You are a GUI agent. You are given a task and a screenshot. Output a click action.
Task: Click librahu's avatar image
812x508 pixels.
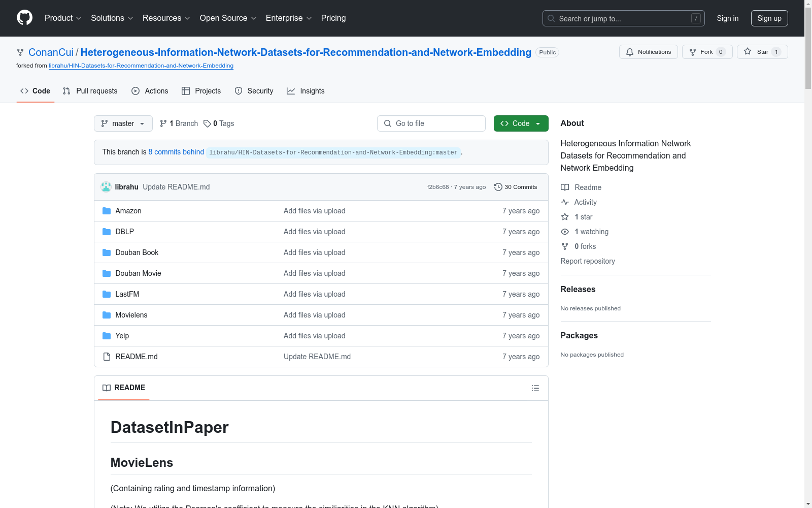click(106, 187)
